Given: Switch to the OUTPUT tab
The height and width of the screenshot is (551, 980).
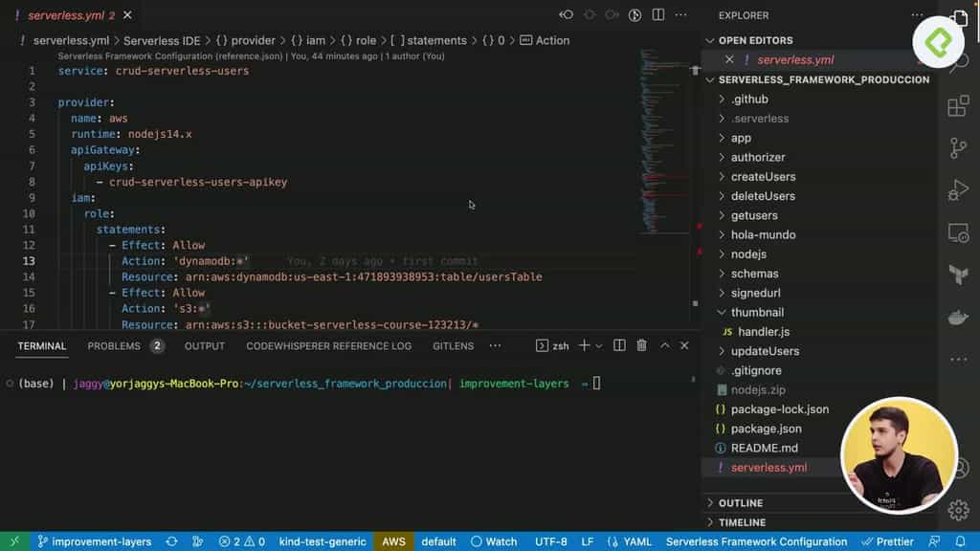Looking at the screenshot, I should coord(204,345).
